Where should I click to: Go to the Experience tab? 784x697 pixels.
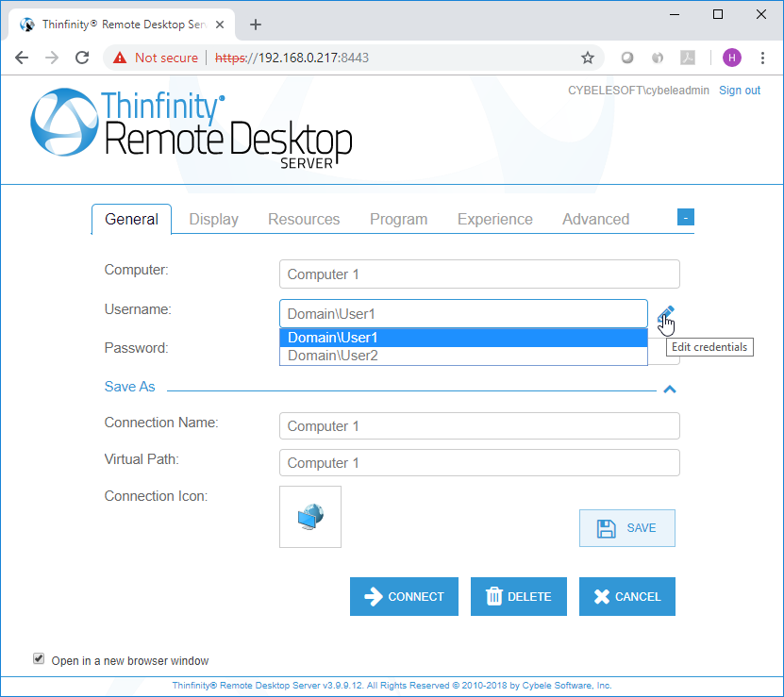tap(495, 219)
